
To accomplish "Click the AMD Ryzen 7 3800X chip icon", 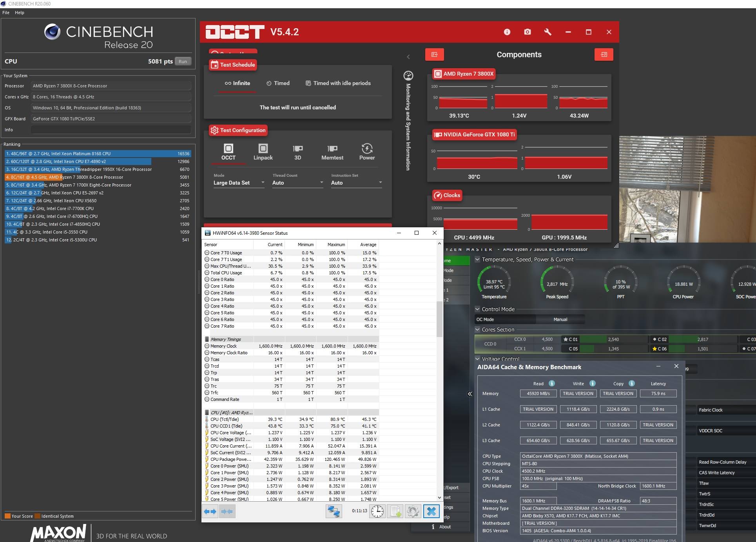I will [x=437, y=74].
